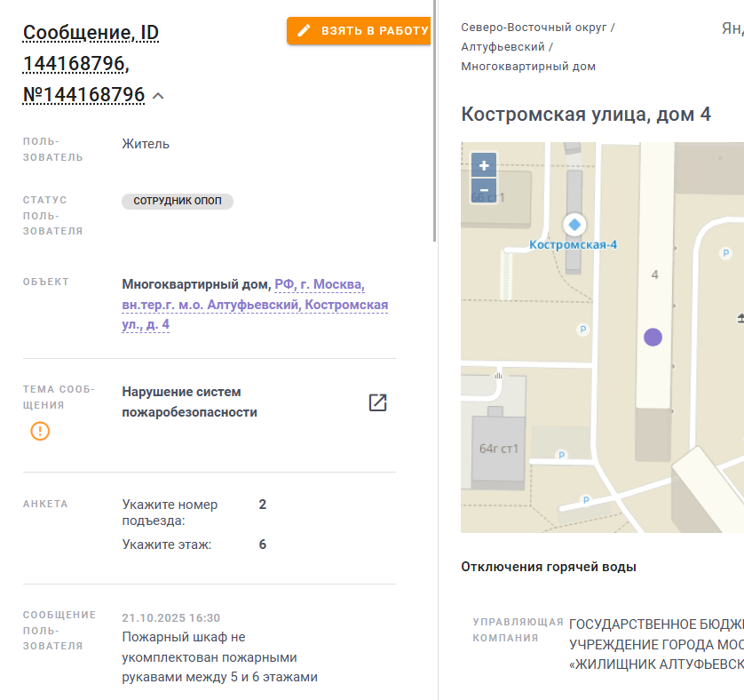The height and width of the screenshot is (700, 744).
Task: Open Нарушение систем пожаробезопасности theme text
Action: click(x=189, y=402)
